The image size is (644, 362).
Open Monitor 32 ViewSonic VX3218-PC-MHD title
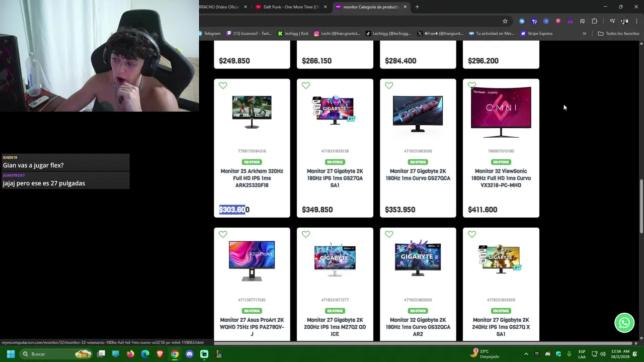[x=501, y=178]
